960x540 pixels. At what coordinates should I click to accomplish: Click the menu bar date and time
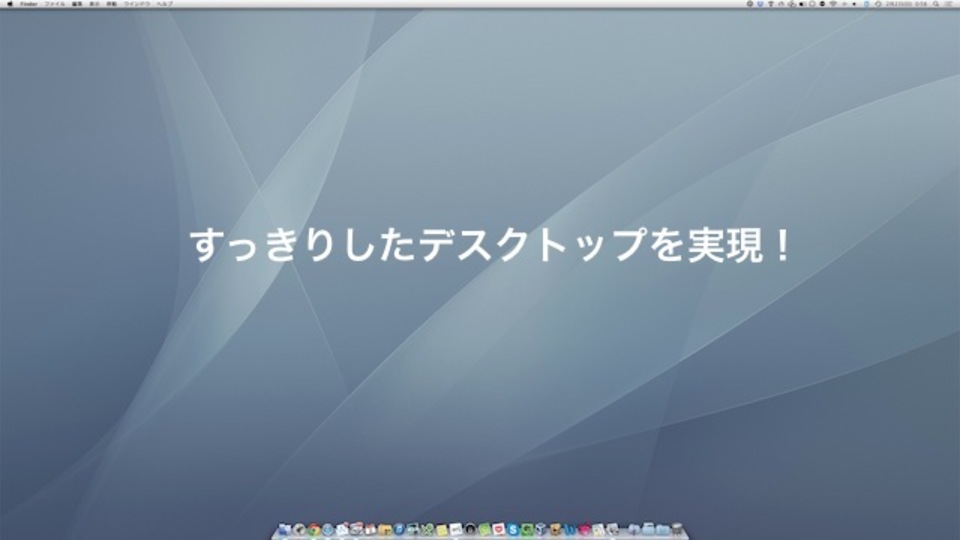(x=906, y=4)
